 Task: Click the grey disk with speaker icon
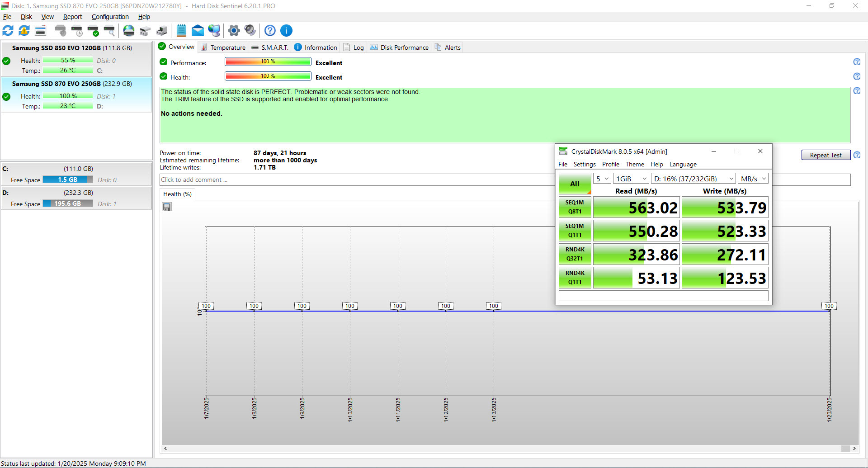pyautogui.click(x=60, y=31)
